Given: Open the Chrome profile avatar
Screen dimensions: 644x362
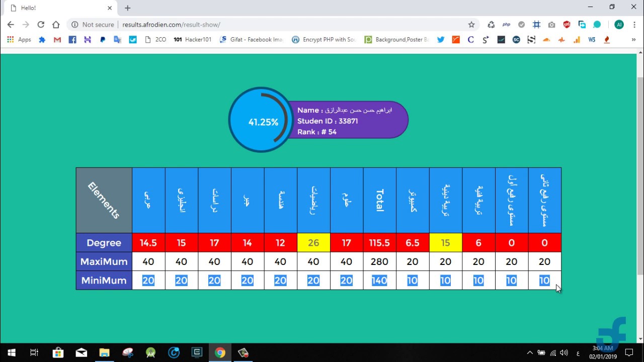Looking at the screenshot, I should click(619, 24).
